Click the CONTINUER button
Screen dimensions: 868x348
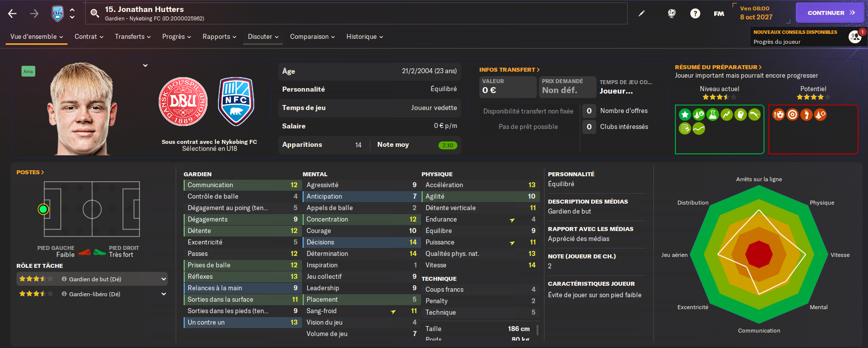(830, 13)
